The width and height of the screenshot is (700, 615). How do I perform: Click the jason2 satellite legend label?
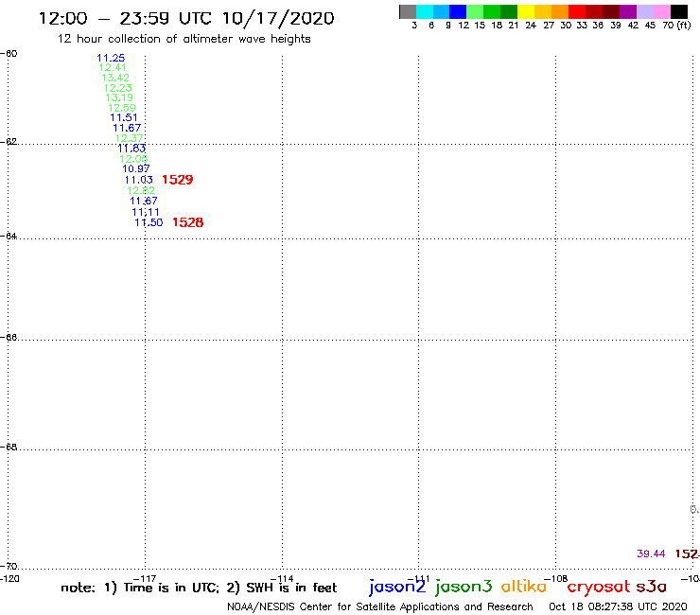397,587
